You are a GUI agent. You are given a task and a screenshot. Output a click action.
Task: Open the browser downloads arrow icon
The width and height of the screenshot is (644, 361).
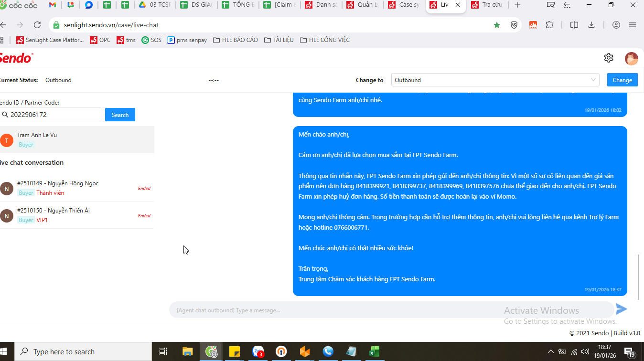point(591,25)
